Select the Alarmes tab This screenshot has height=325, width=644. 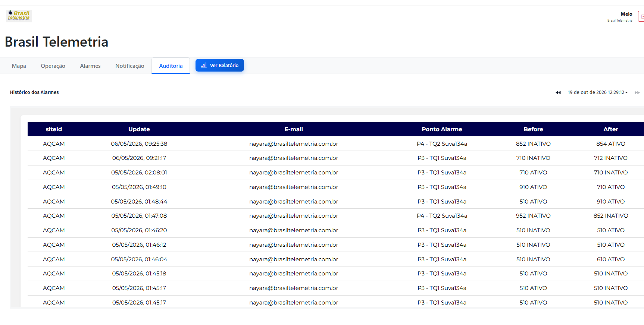(x=90, y=66)
